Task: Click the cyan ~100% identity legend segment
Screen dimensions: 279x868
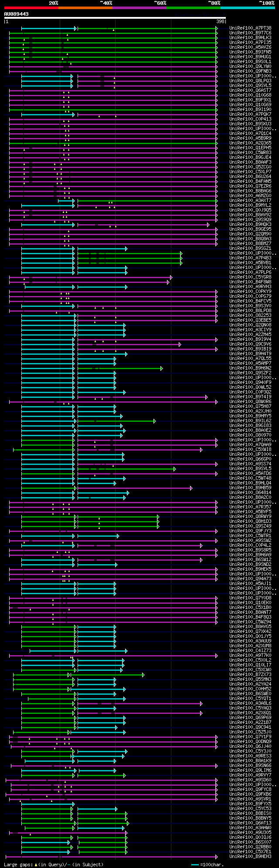Action: coord(248,8)
